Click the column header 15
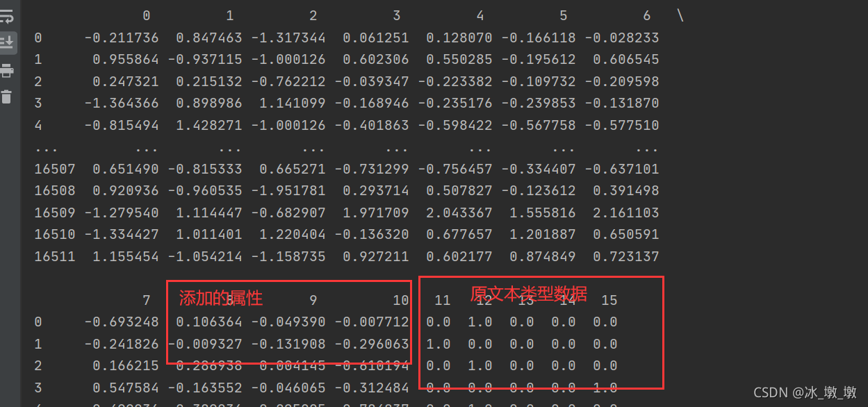The width and height of the screenshot is (868, 407). point(609,300)
